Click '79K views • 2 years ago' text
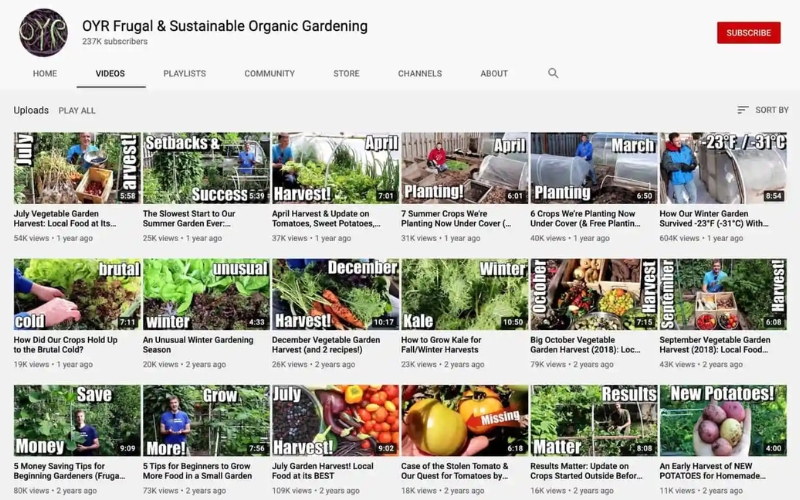This screenshot has height=500, width=800. pos(572,364)
